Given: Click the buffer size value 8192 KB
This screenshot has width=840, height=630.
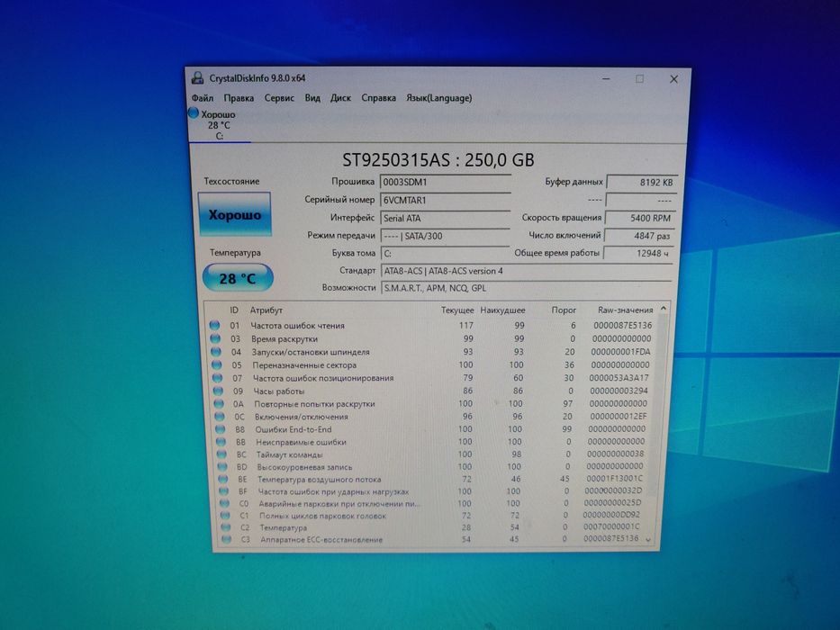Looking at the screenshot, I should click(642, 182).
